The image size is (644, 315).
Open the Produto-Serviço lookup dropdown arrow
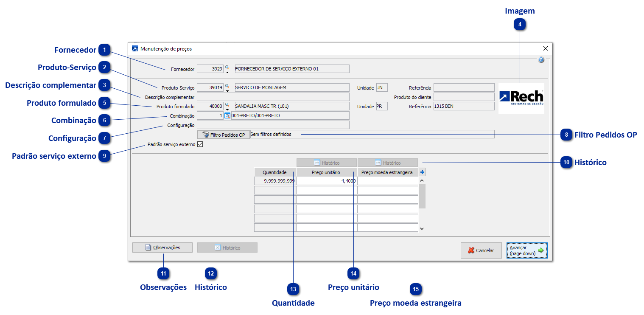point(227,91)
